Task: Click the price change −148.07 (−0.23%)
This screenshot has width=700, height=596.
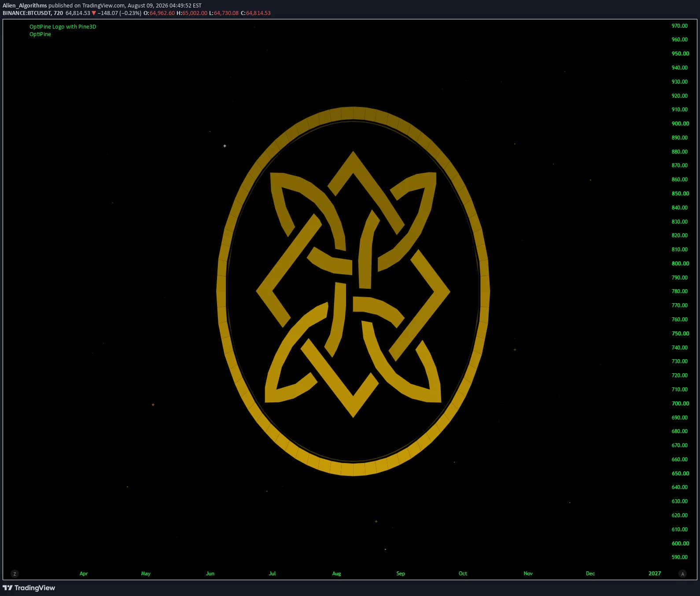Action: (x=119, y=13)
